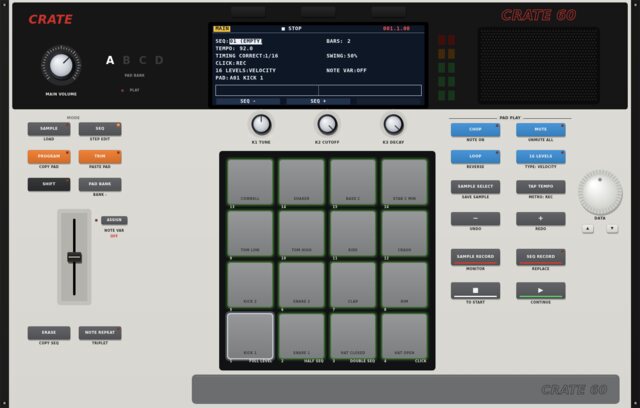The image size is (640, 408).
Task: Trigger the CRASH pad
Action: (x=404, y=233)
